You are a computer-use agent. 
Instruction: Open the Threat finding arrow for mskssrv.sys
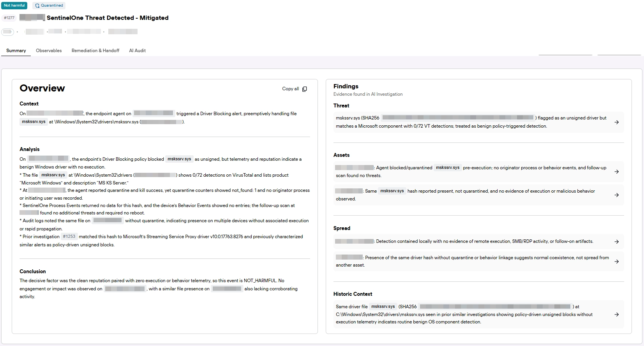point(616,122)
